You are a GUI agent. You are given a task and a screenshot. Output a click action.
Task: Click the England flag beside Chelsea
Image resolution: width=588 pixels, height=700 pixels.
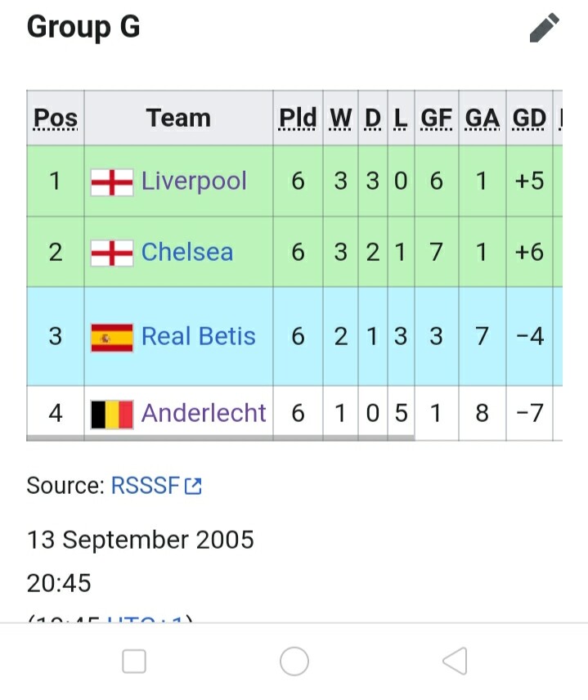click(x=111, y=254)
